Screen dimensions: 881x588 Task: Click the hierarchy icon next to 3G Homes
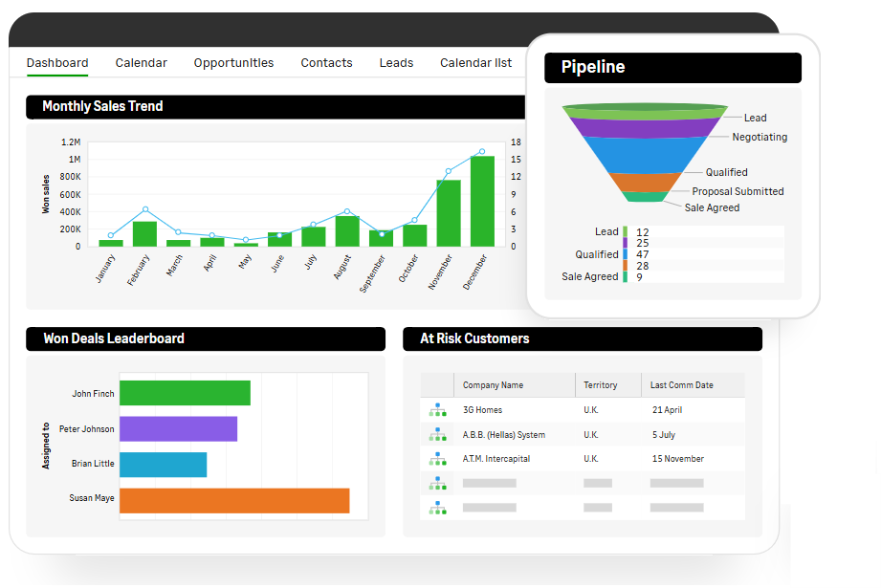[437, 409]
